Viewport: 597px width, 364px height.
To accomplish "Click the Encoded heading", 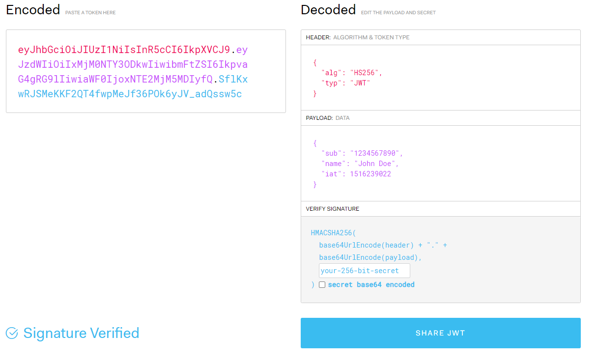I will tap(33, 10).
